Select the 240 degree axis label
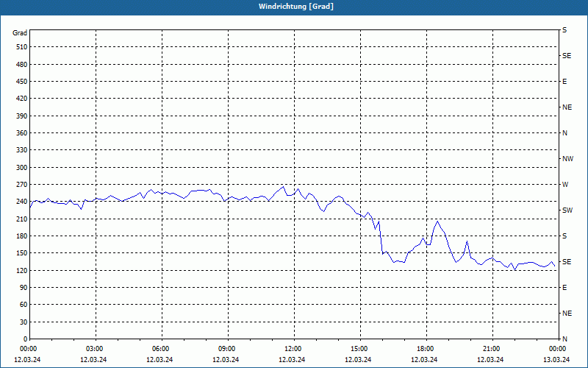588x368 pixels. (x=22, y=202)
